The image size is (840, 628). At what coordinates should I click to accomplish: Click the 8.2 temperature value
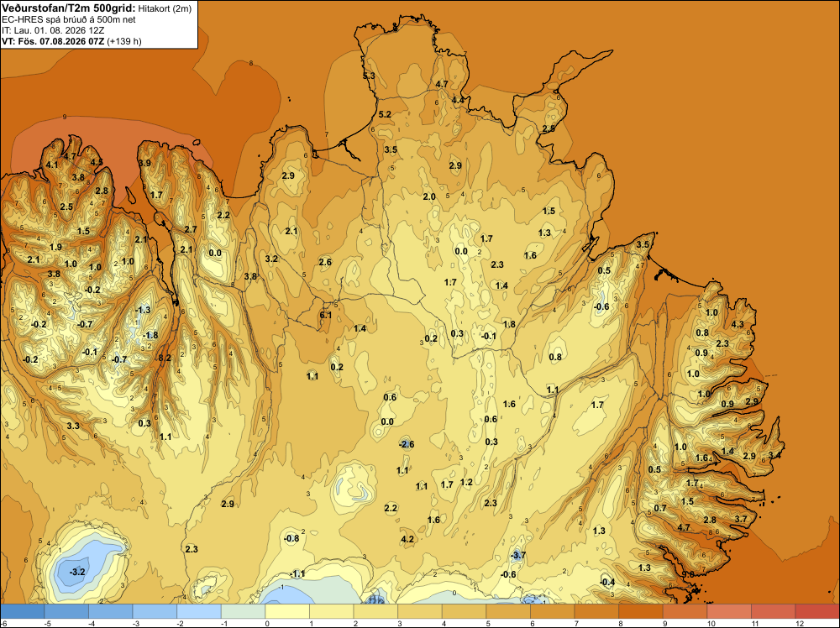click(x=165, y=358)
